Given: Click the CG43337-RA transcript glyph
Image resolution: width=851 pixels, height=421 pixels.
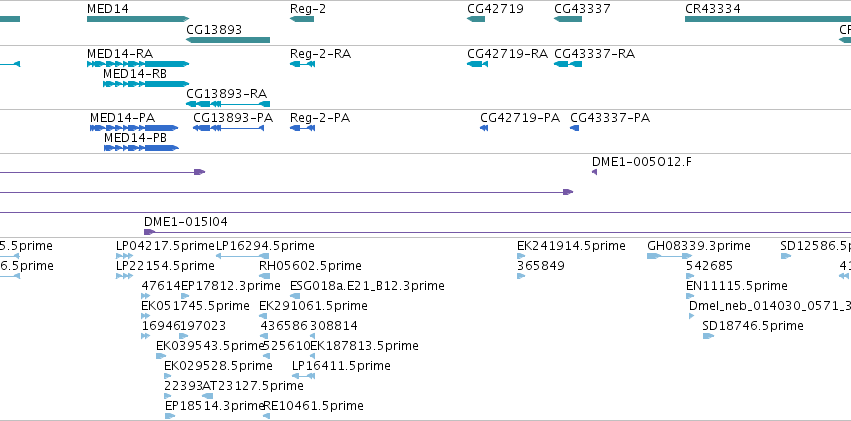Looking at the screenshot, I should pyautogui.click(x=568, y=64).
